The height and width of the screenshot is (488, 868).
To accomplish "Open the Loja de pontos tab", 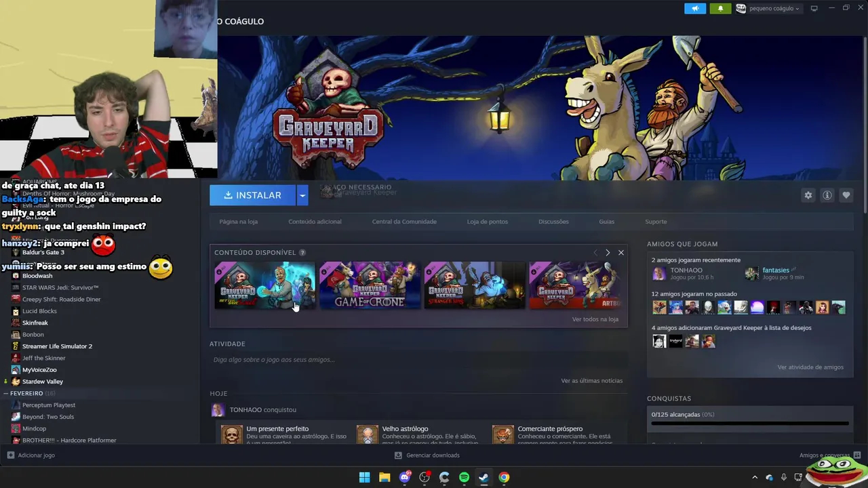I will [x=488, y=222].
